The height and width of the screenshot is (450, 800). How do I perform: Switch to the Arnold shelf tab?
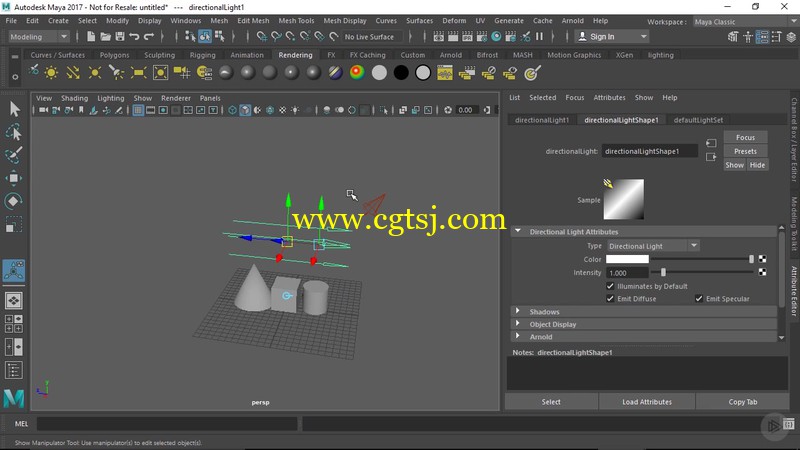pyautogui.click(x=451, y=55)
